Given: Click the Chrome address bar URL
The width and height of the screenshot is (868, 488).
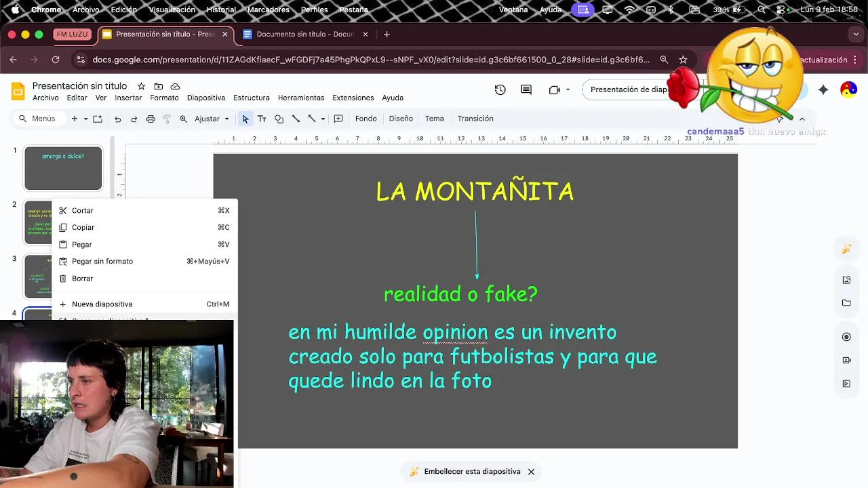Looking at the screenshot, I should tap(371, 60).
